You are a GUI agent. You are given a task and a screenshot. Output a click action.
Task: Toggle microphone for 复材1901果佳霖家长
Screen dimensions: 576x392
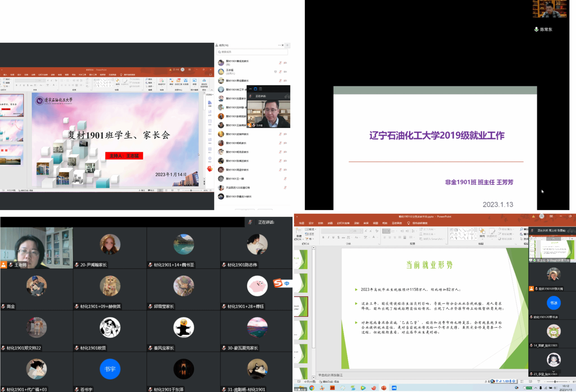point(280,81)
